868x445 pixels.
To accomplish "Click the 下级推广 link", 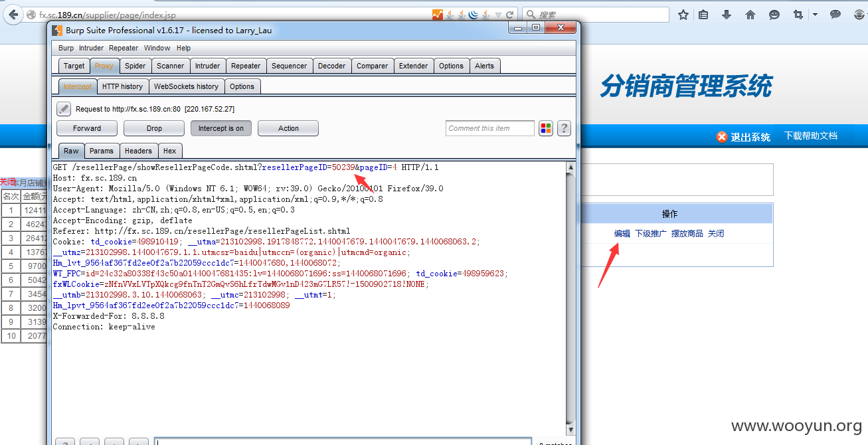I will [x=651, y=234].
